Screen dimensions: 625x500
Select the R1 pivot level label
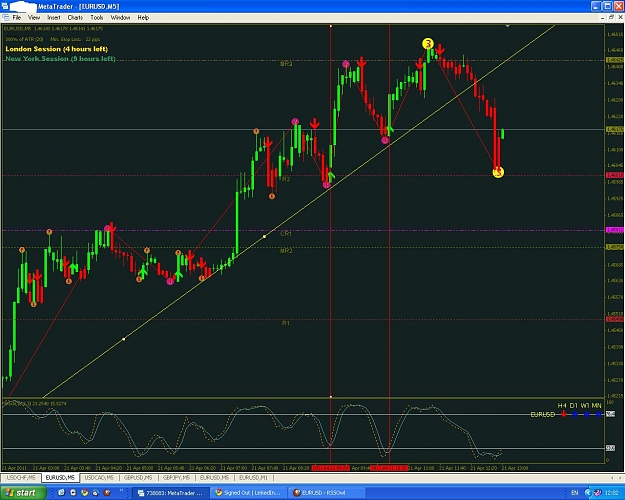point(285,323)
